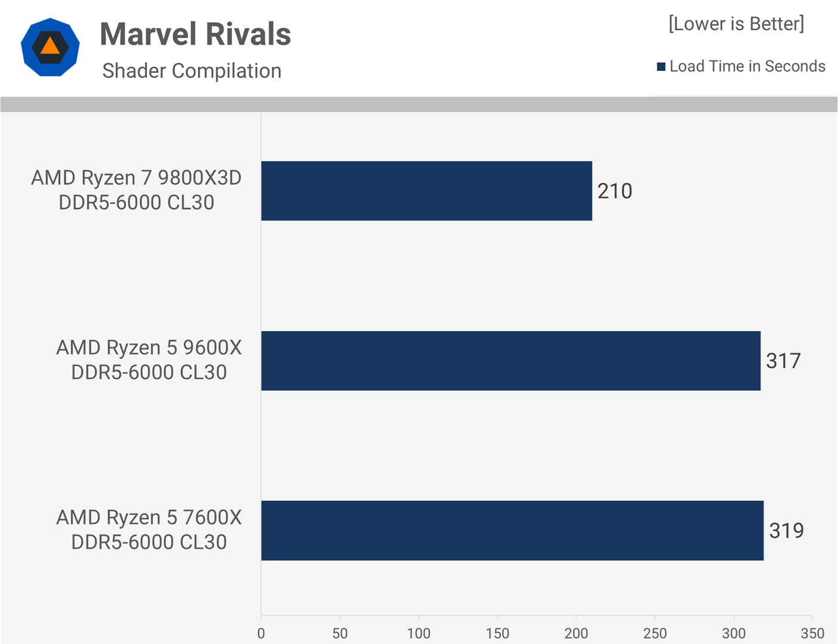Select the Shader Compilation subtitle
Screen dimensions: 838x644
click(192, 71)
